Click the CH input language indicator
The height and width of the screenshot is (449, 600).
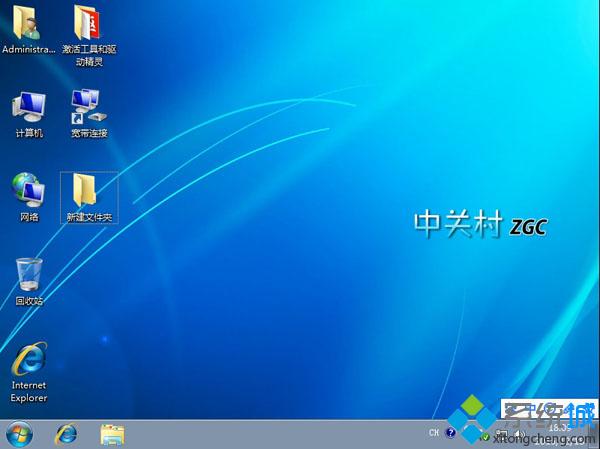(x=434, y=433)
